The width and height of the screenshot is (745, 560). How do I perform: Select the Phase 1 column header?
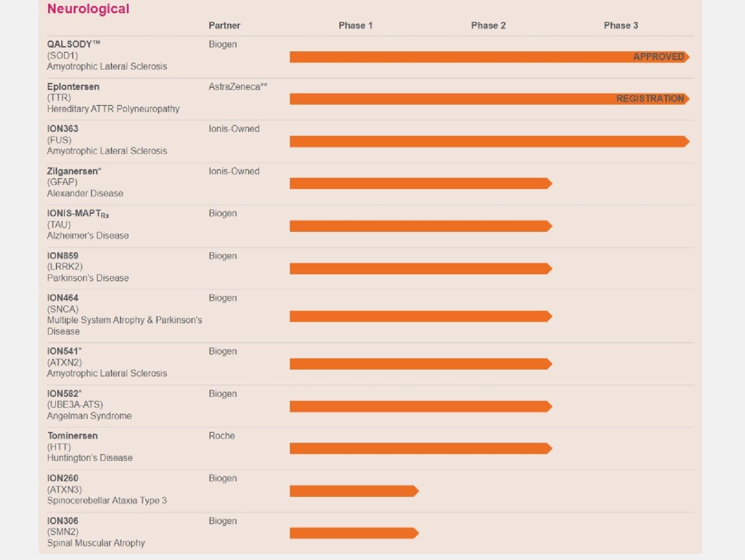(x=355, y=25)
